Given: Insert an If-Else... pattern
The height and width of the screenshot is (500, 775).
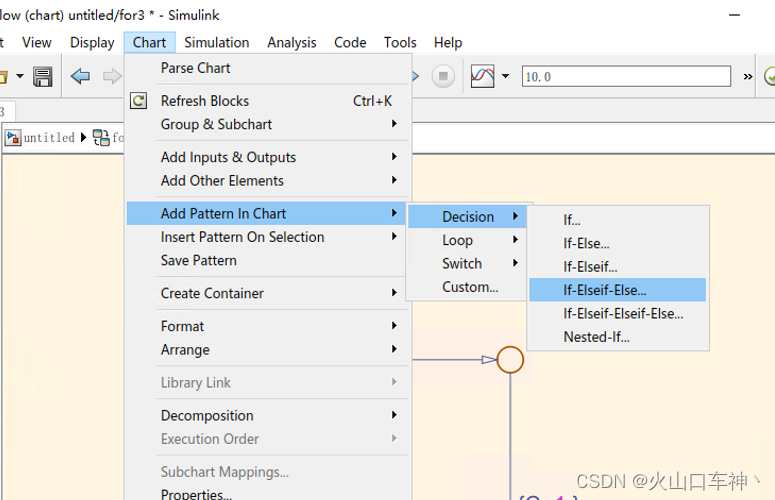Looking at the screenshot, I should pos(617,243).
